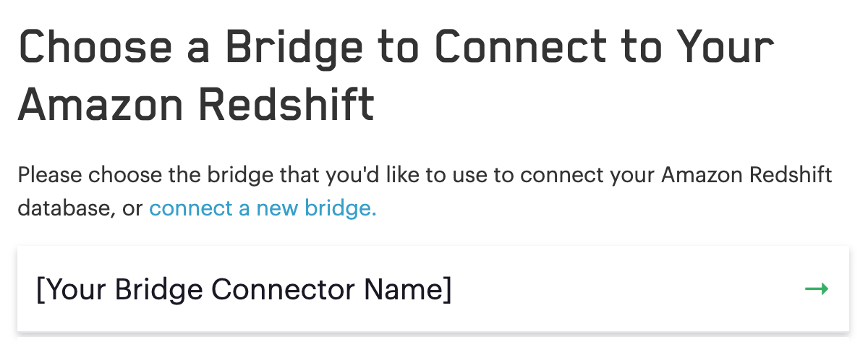Follow the blue link to add a new bridge

tap(263, 208)
